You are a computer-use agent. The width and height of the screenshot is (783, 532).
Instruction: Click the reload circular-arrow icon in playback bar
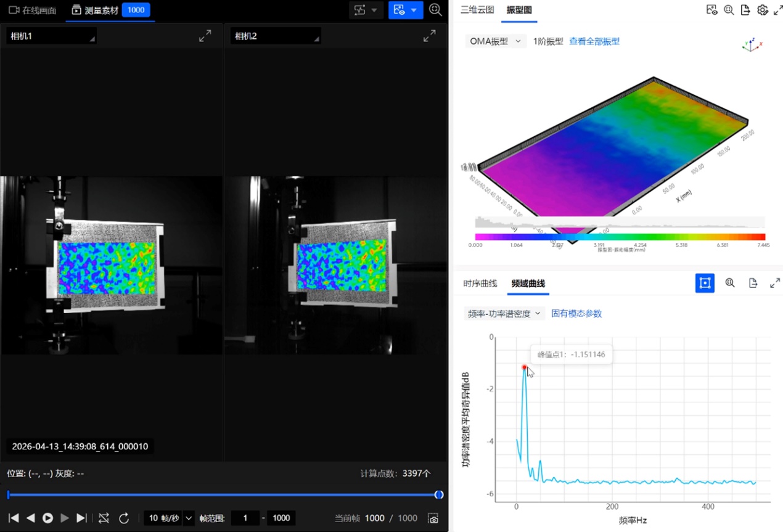124,518
